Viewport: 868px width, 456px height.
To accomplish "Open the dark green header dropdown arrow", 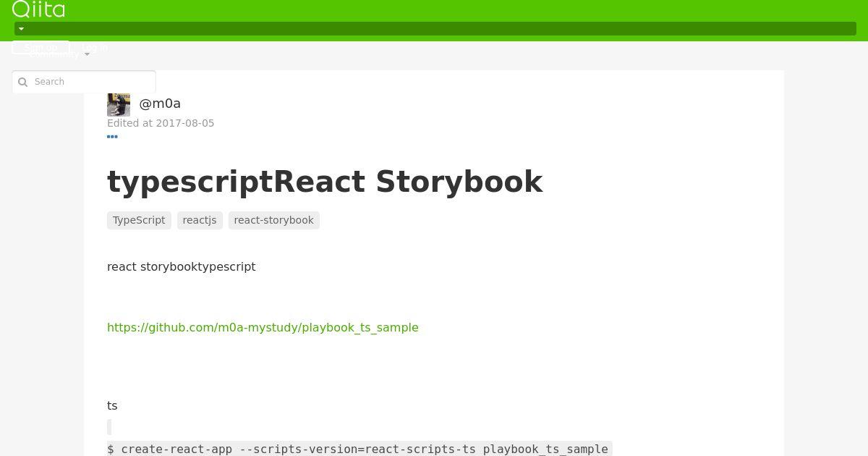I will click(21, 29).
